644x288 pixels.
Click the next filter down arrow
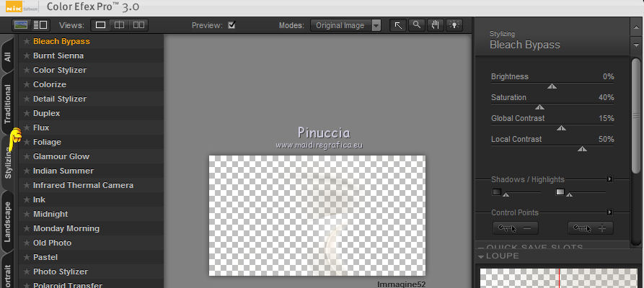click(x=636, y=45)
